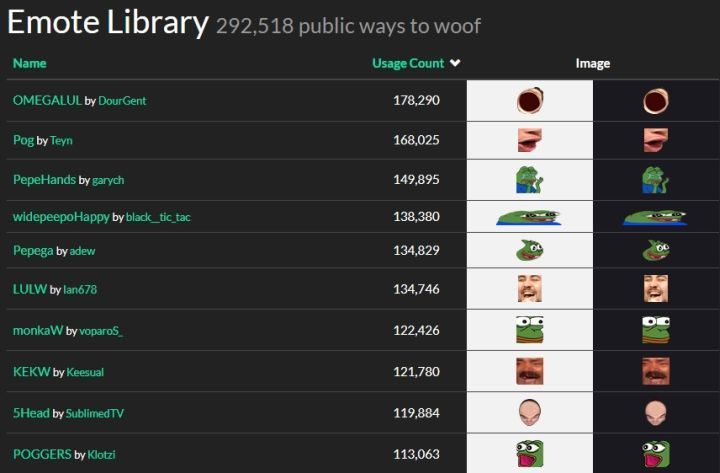Open the widepeepoHappy emote link

61,217
